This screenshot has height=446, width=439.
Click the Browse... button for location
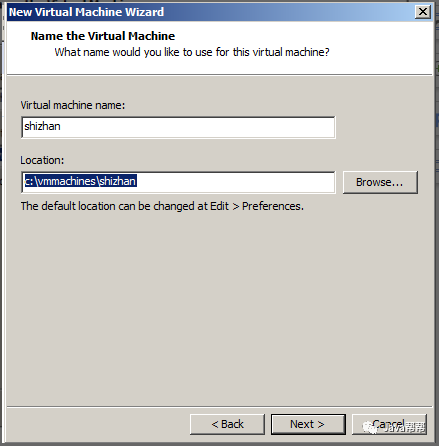pyautogui.click(x=380, y=182)
